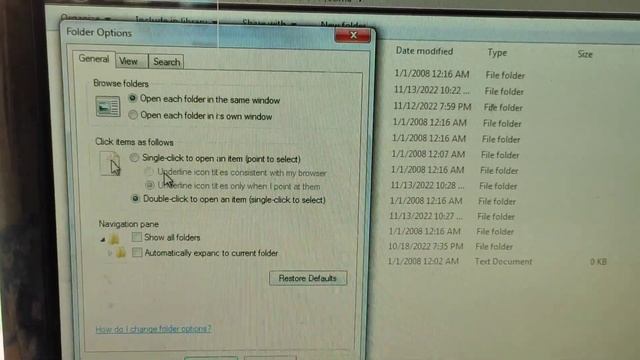Expand the nested folder arrow in navigation sample
The height and width of the screenshot is (360, 640).
pos(109,253)
